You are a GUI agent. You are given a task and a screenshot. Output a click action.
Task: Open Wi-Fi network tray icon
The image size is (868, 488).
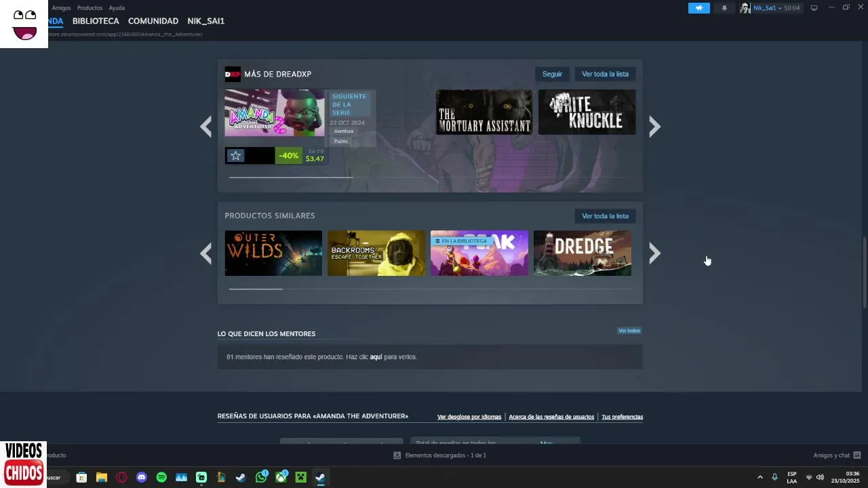pos(808,477)
